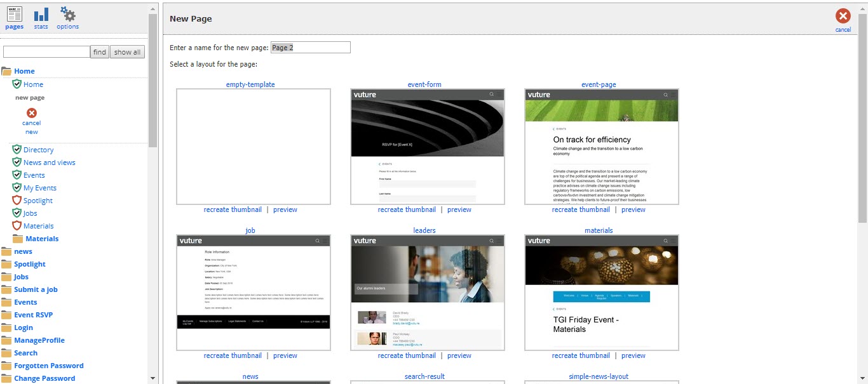Click recreate thumbnail under leaders layout

tap(407, 355)
